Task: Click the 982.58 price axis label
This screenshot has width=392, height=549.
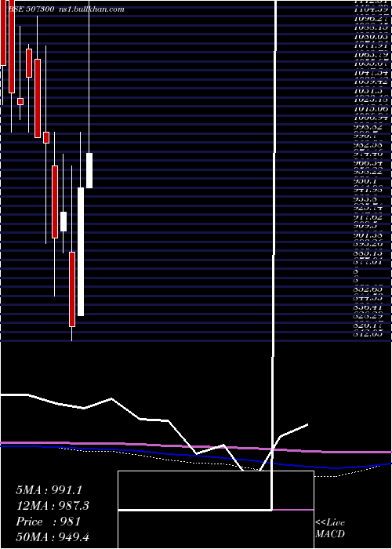Action: [368, 145]
